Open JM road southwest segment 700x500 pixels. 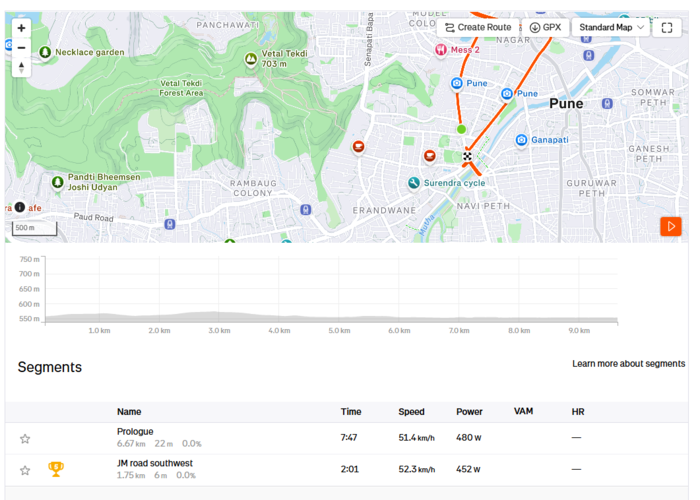pyautogui.click(x=154, y=463)
